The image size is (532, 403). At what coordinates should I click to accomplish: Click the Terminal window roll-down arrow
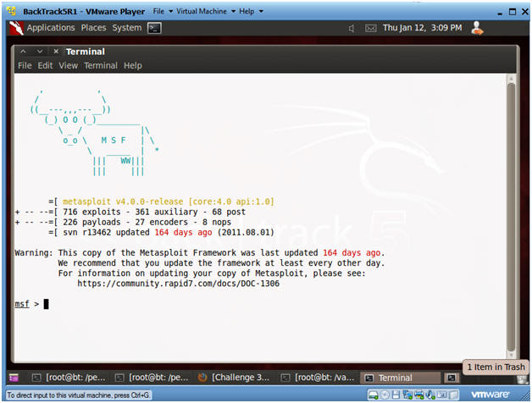[40, 52]
